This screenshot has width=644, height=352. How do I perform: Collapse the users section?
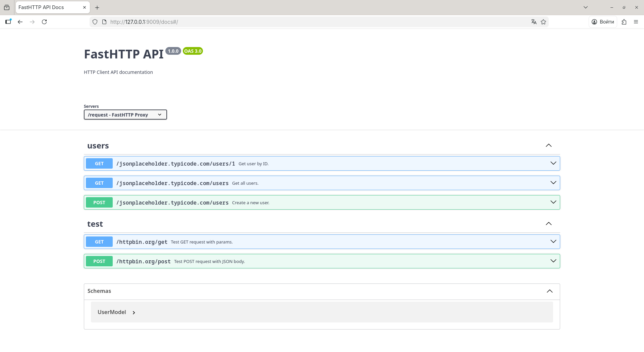(322, 146)
